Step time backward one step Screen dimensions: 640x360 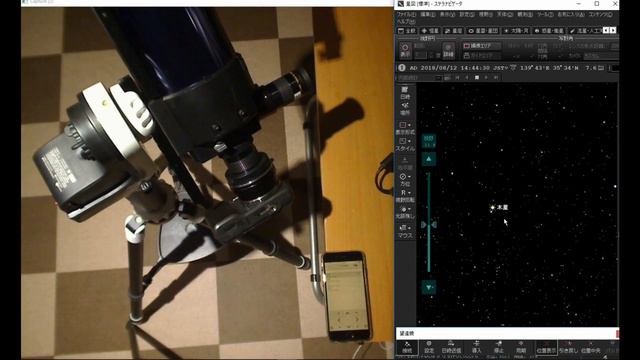(467, 77)
